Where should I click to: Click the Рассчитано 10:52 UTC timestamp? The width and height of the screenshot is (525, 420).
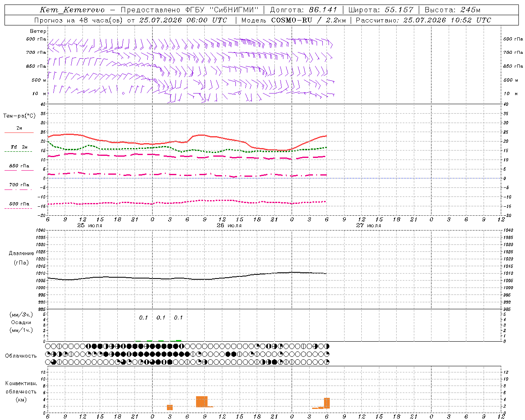423,20
